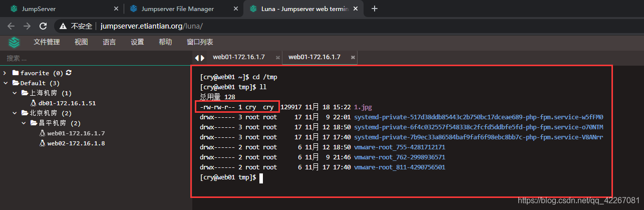This screenshot has width=644, height=210.
Task: Click 1.jpg in terminal listing
Action: pos(363,107)
